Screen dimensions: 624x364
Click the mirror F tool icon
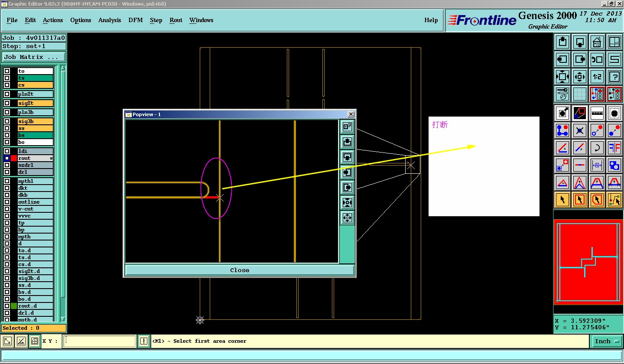[x=614, y=148]
